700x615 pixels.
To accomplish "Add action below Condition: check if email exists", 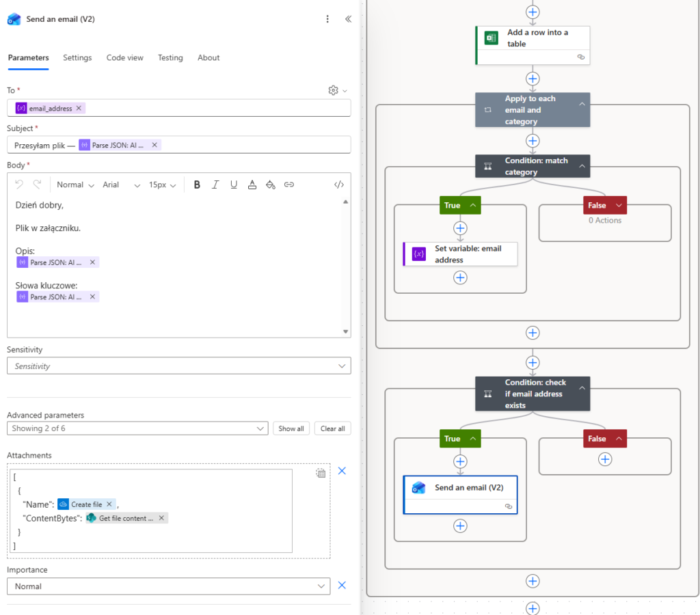I will (533, 581).
